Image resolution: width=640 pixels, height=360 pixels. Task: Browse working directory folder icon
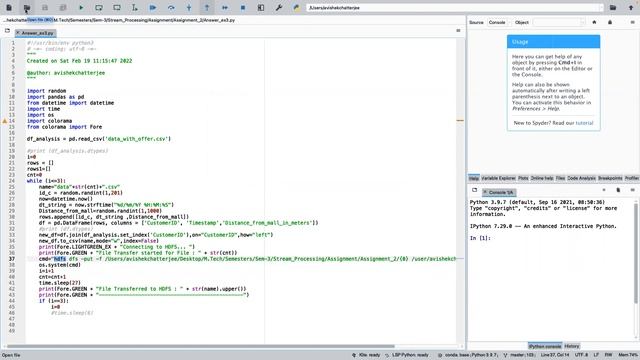613,8
